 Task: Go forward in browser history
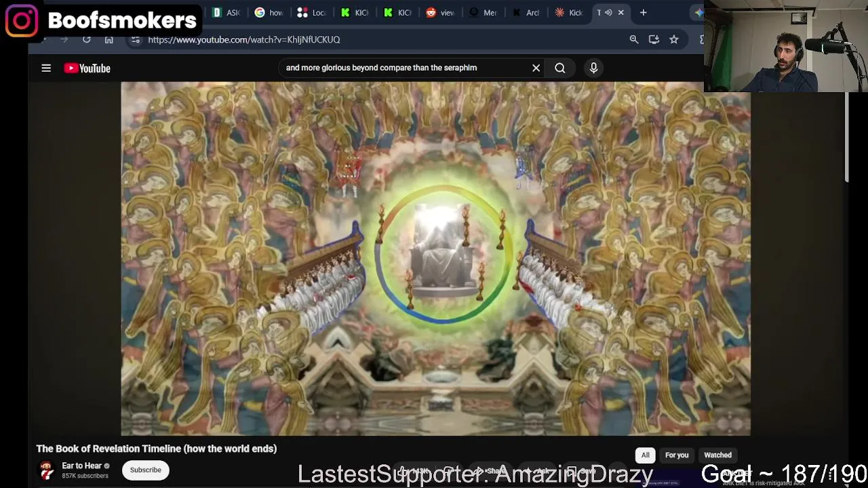point(64,39)
